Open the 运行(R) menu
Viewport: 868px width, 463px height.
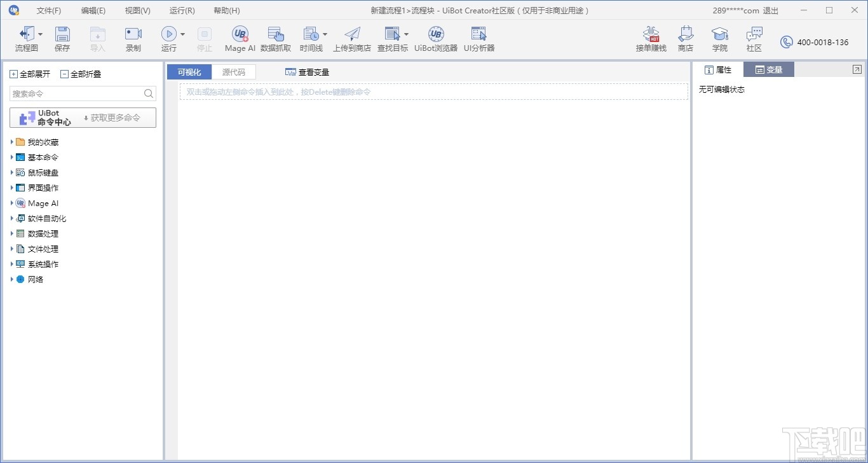point(182,11)
